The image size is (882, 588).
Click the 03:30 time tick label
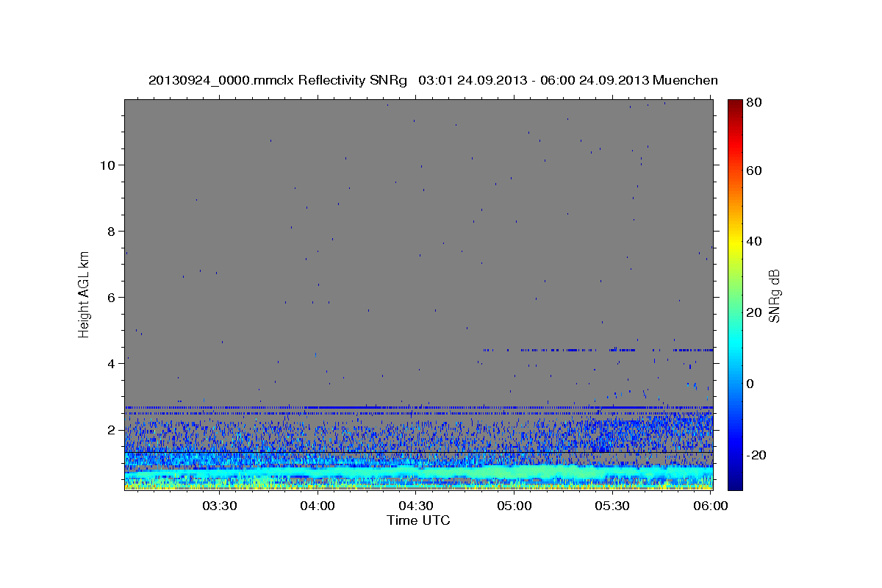(x=220, y=506)
